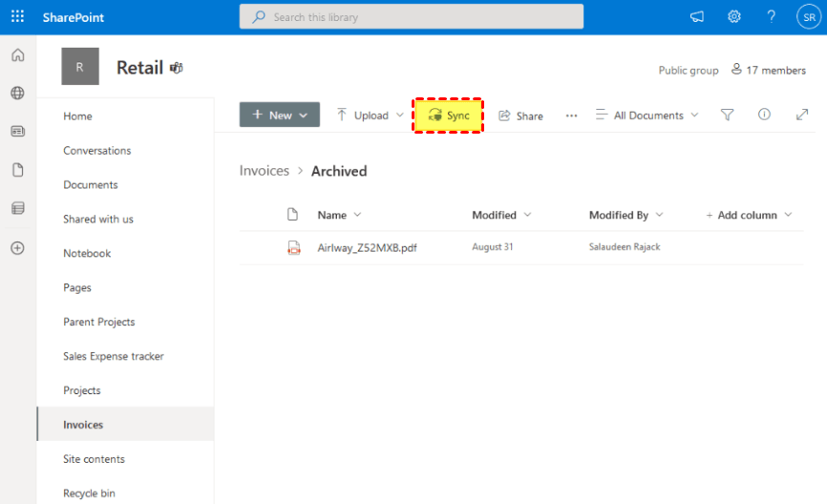Open My files page icon in rail

pos(18,170)
